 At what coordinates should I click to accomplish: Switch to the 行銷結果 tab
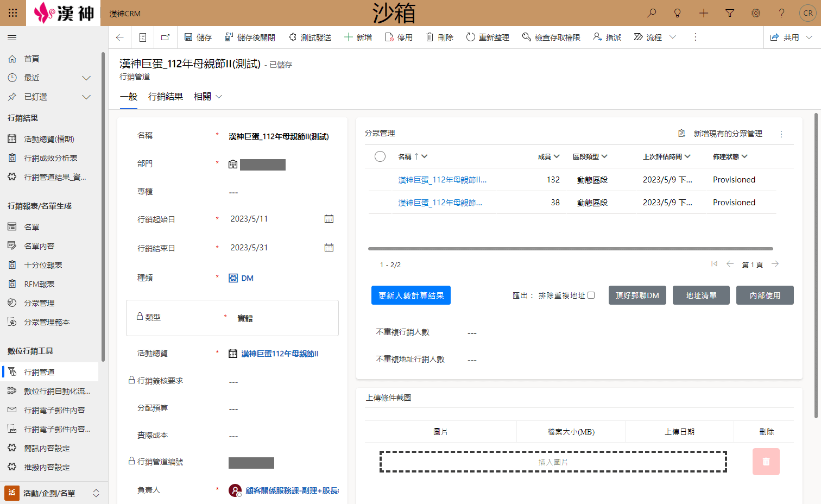tap(166, 97)
